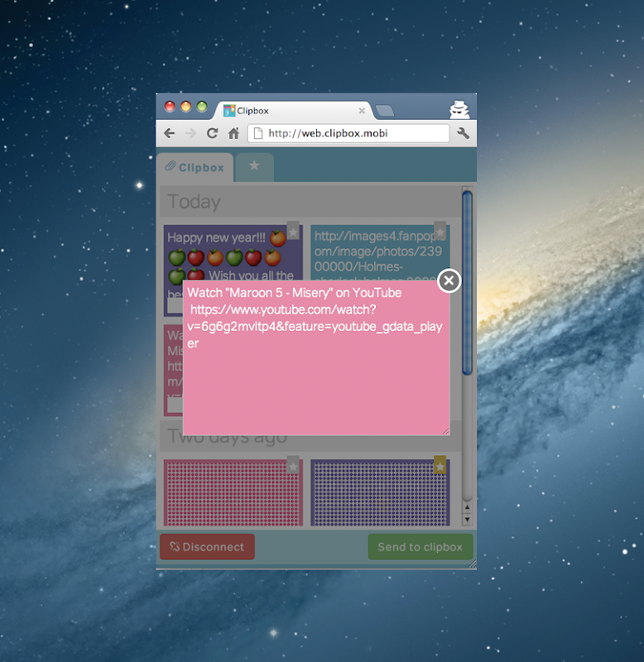Click the scrollbar down arrow
644x662 pixels.
pos(467,520)
